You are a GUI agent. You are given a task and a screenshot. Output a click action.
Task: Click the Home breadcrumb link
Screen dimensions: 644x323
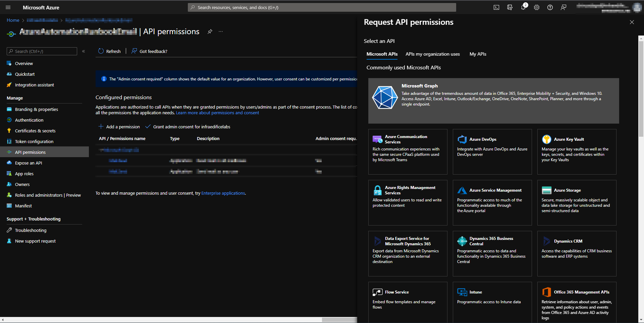pos(13,20)
